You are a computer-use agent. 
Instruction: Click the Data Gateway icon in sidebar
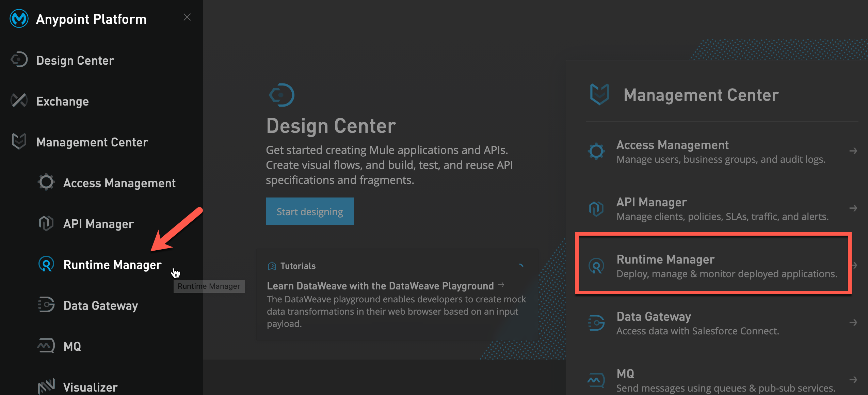click(46, 305)
